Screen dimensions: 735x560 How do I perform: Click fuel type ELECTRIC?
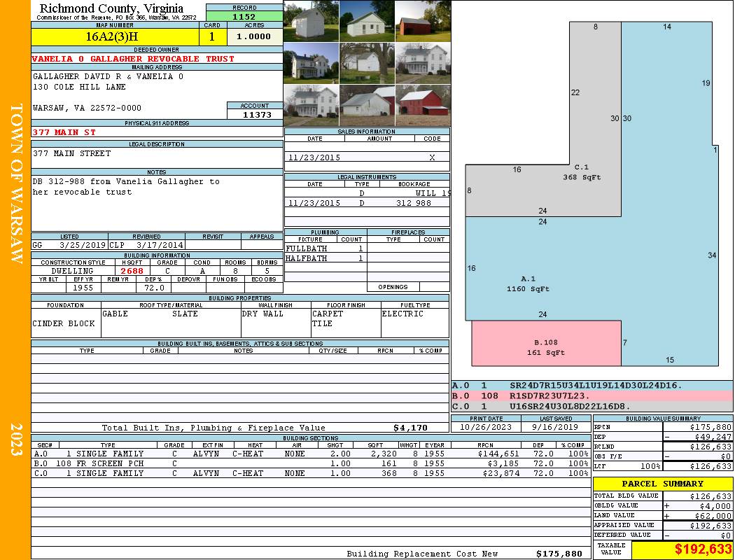[x=402, y=314]
